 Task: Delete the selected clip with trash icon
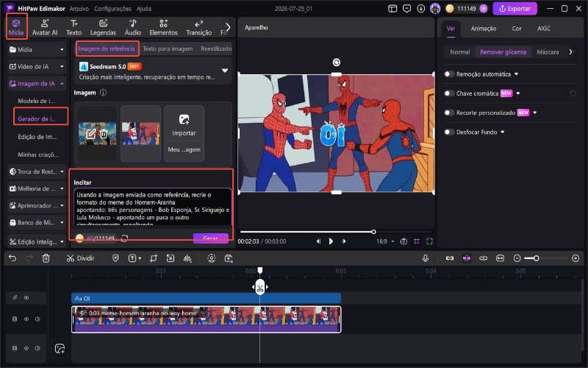click(46, 258)
